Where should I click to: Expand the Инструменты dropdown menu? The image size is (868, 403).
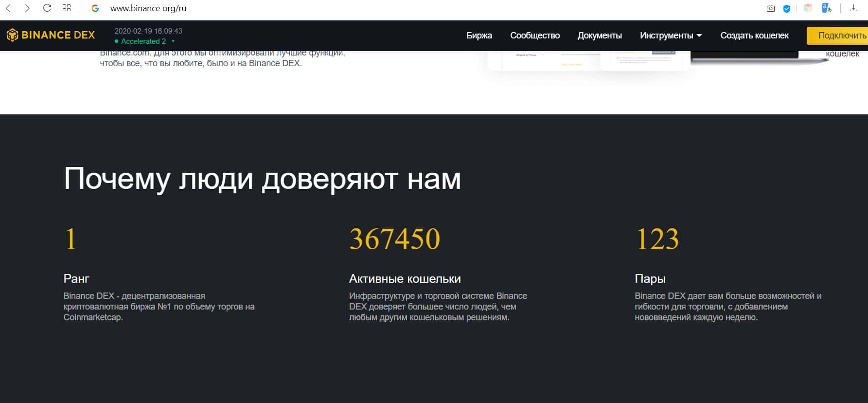(671, 36)
